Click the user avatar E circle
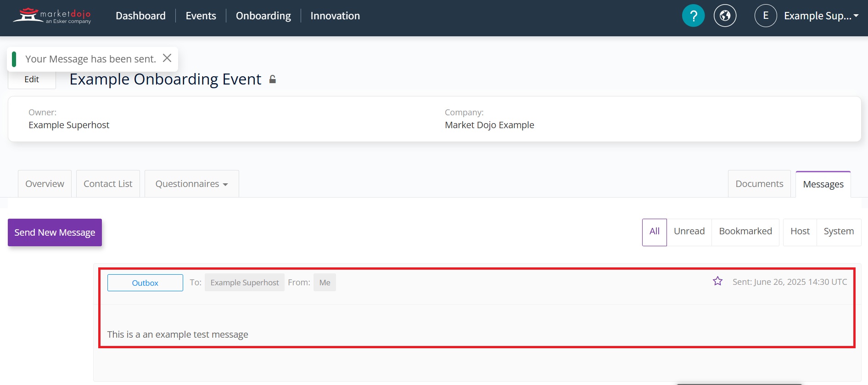The image size is (868, 385). [x=765, y=16]
